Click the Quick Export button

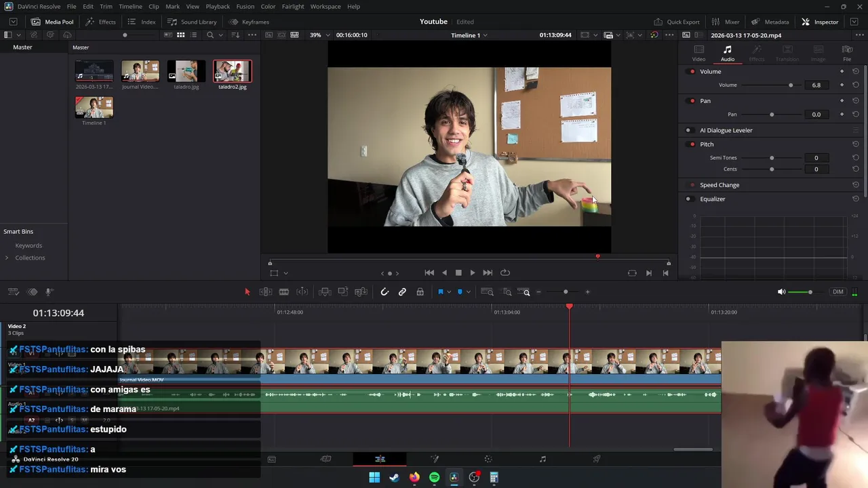coord(676,22)
